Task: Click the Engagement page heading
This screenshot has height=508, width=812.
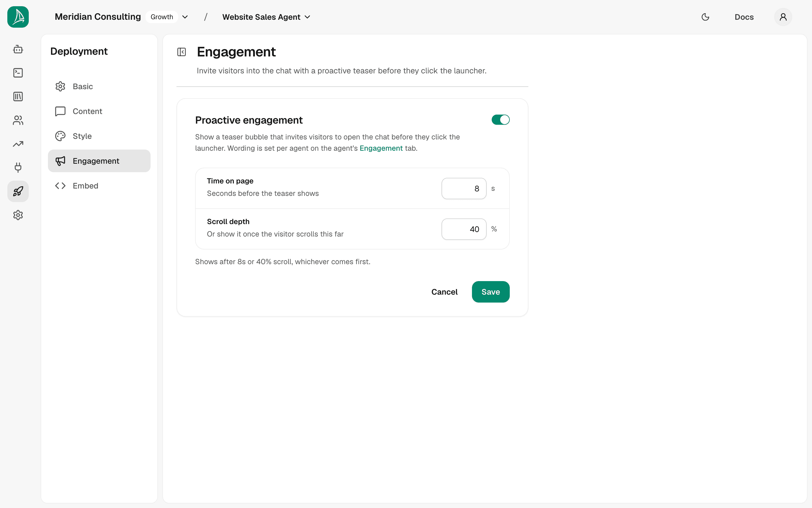Action: click(236, 52)
